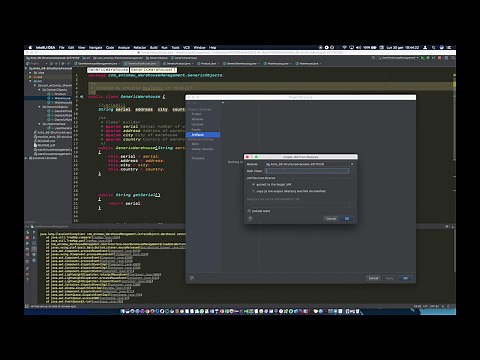Select SDKs in Project Structure sidebar
This screenshot has width=480, height=360.
(x=195, y=144)
